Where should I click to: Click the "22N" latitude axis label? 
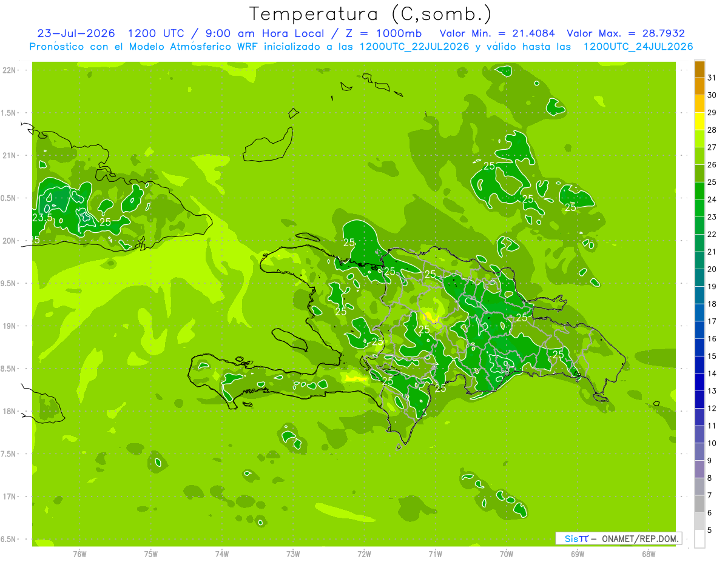10,70
